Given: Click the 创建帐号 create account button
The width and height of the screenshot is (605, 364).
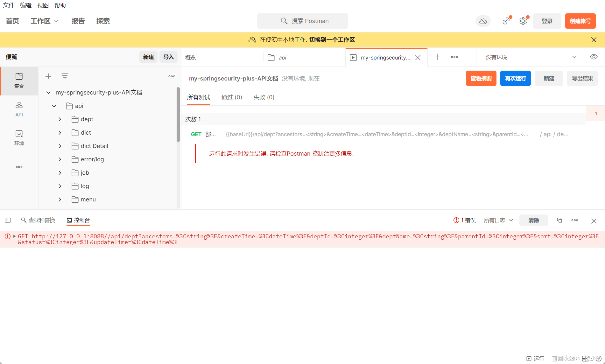Looking at the screenshot, I should tap(580, 21).
